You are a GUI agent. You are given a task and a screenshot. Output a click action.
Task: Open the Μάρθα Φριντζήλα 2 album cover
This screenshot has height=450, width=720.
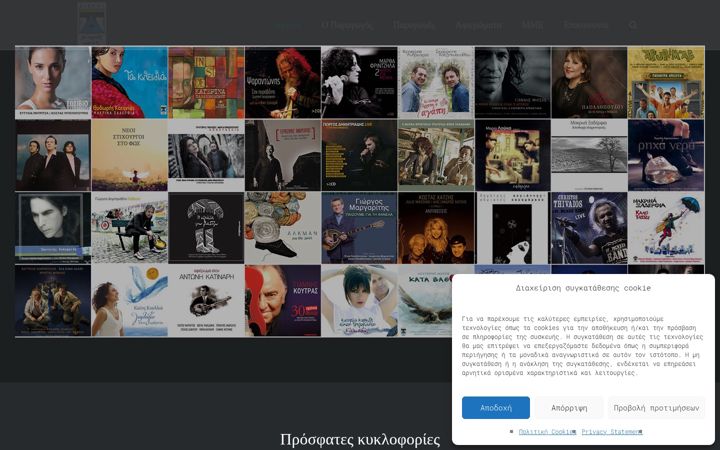(x=360, y=83)
